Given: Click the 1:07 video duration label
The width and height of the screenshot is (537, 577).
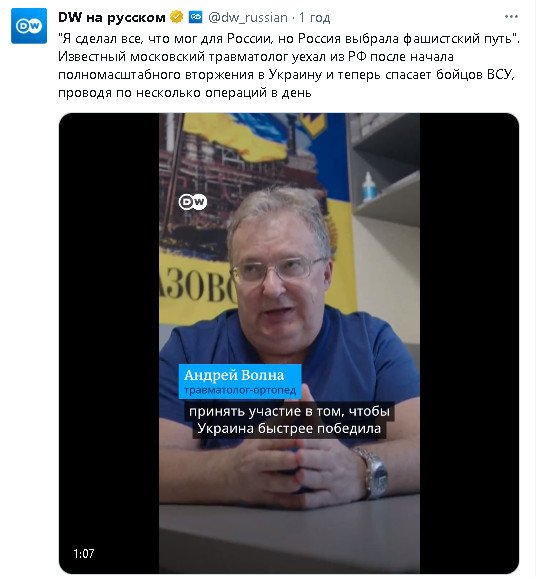Looking at the screenshot, I should (x=84, y=553).
